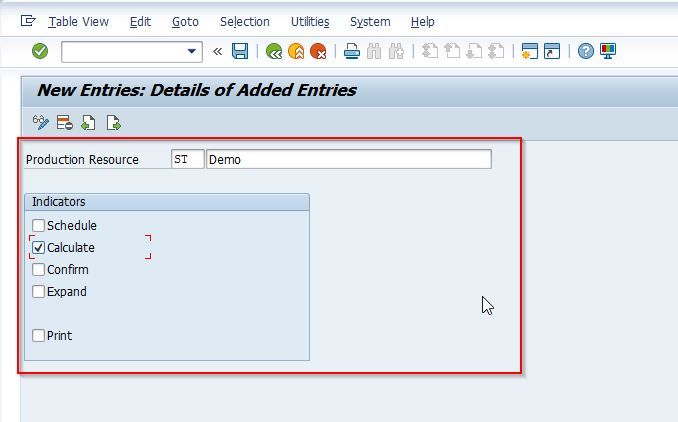
Task: Go to the next entry icon
Action: 113,123
